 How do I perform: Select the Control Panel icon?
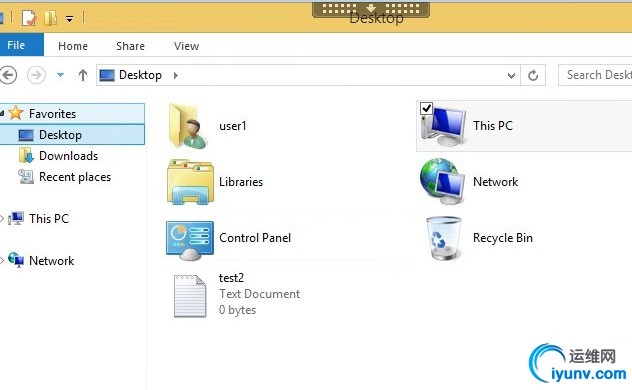[190, 240]
